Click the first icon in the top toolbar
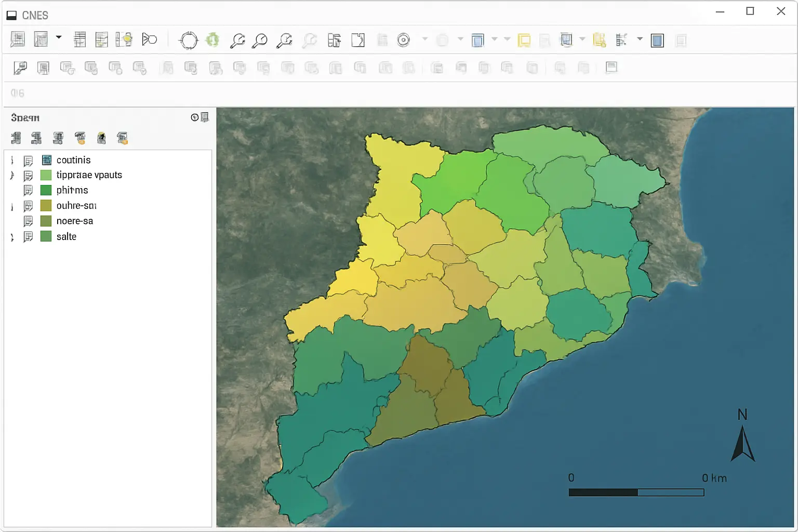The height and width of the screenshot is (532, 798). [x=18, y=39]
